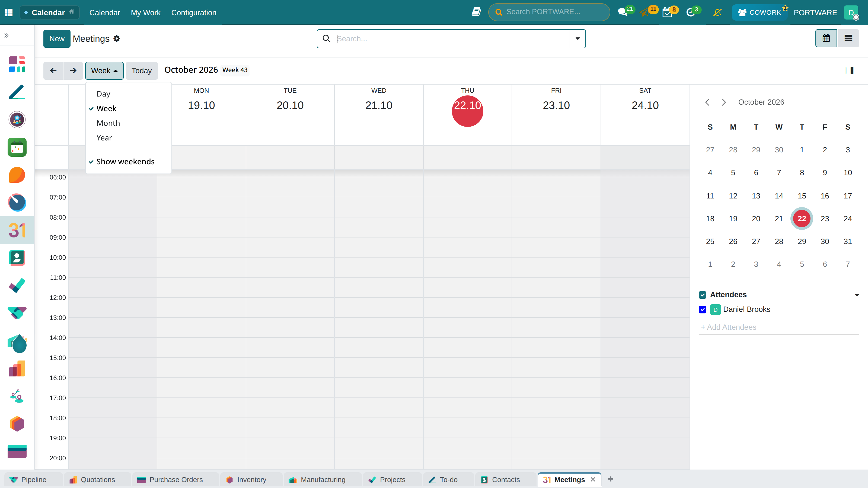Open the knowledge book icon in top bar
Image resolution: width=868 pixels, height=488 pixels.
pos(476,12)
